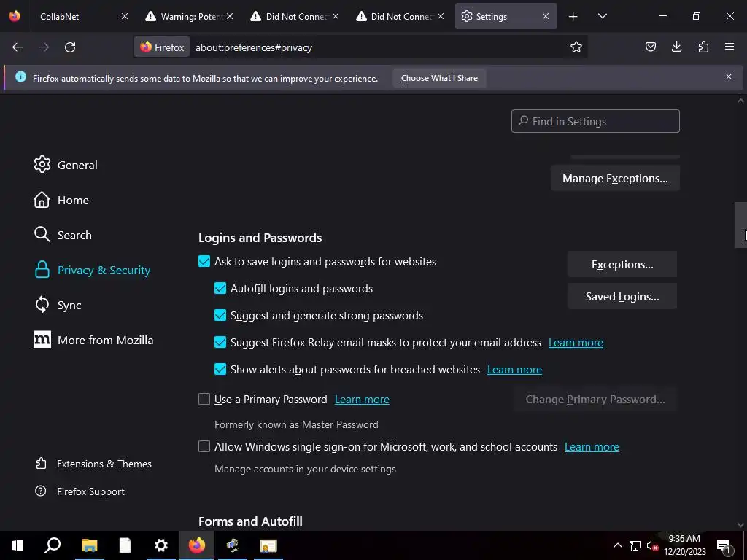
Task: Uncheck Ask to save logins and passwords
Action: pos(204,261)
